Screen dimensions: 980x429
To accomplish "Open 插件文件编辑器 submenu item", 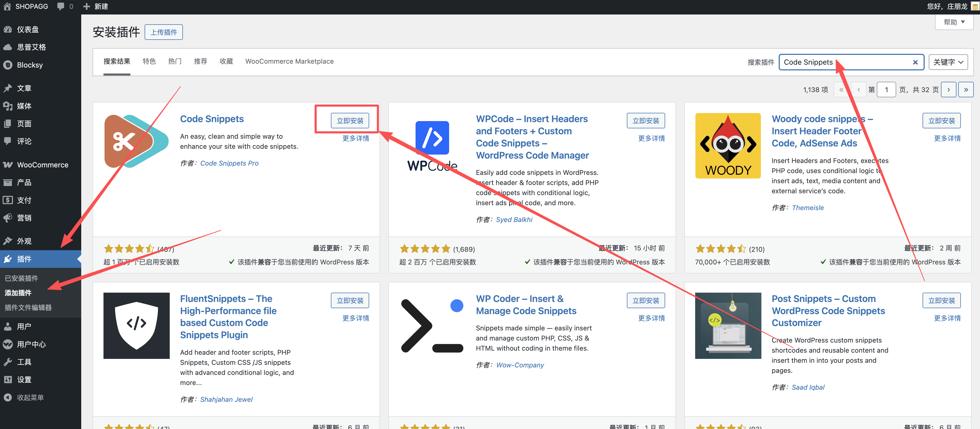I will pyautogui.click(x=28, y=307).
